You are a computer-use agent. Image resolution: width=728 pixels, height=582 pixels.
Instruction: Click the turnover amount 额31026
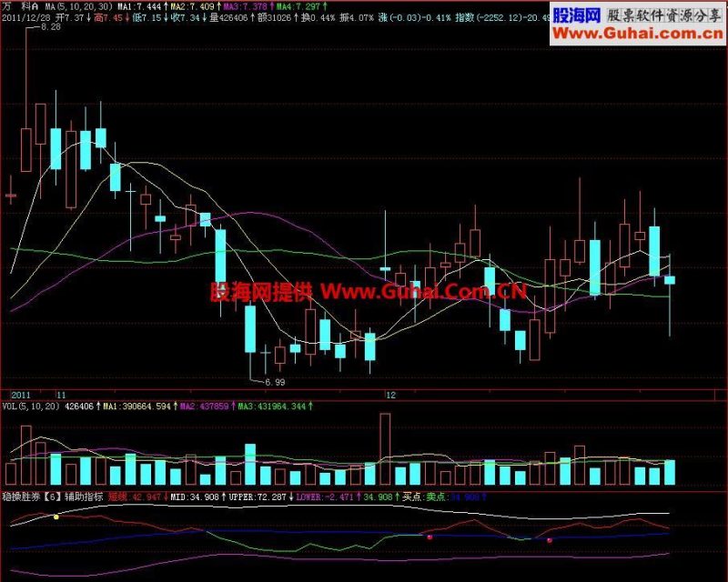point(274,18)
